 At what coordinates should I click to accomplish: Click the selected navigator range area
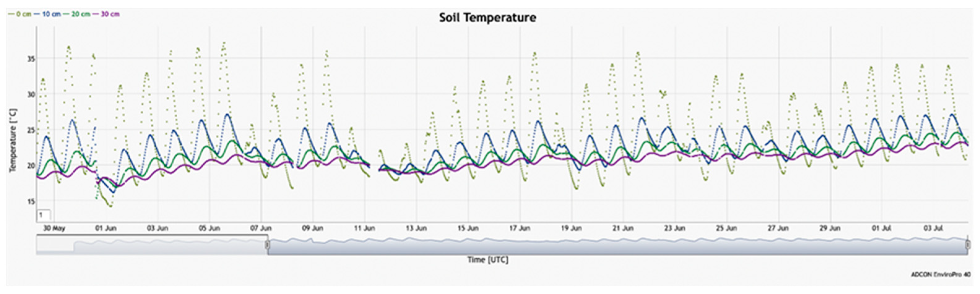click(609, 246)
